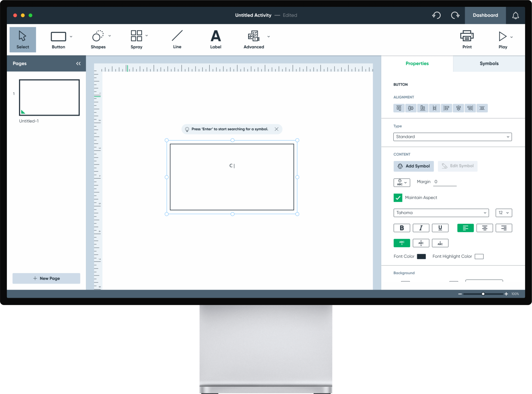Set text alignment to left
The height and width of the screenshot is (394, 532).
pos(465,228)
